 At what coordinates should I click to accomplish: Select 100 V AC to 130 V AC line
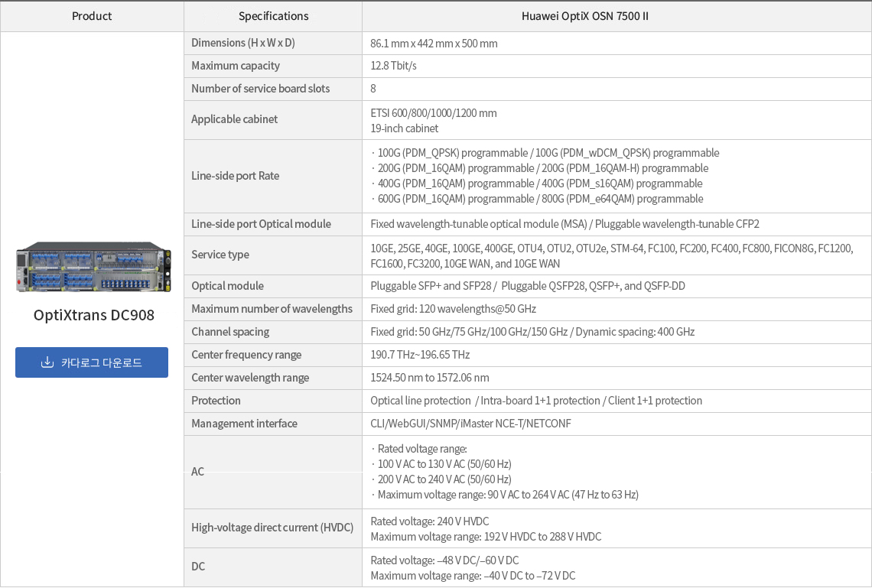click(x=441, y=464)
